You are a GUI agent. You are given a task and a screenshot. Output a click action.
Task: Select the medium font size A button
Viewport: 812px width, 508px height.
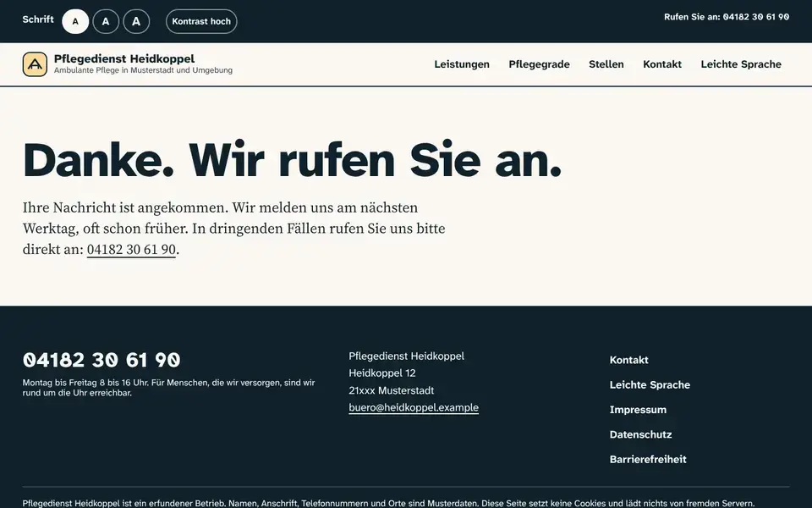106,21
